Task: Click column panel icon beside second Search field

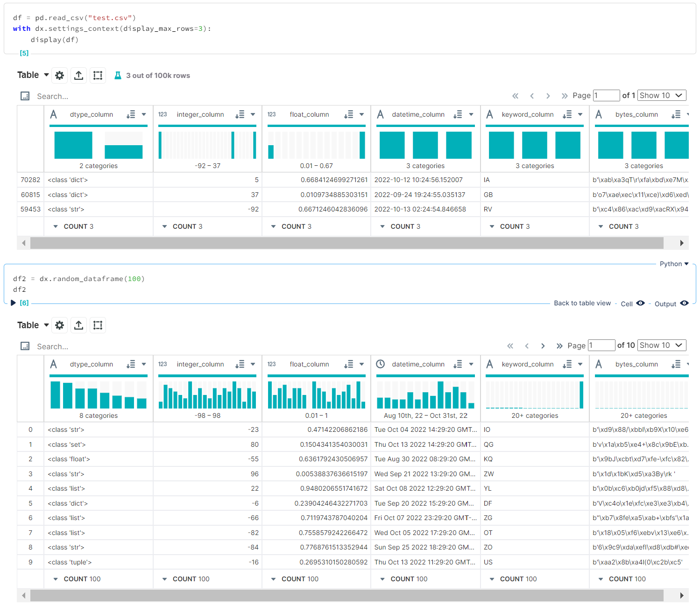Action: [25, 346]
